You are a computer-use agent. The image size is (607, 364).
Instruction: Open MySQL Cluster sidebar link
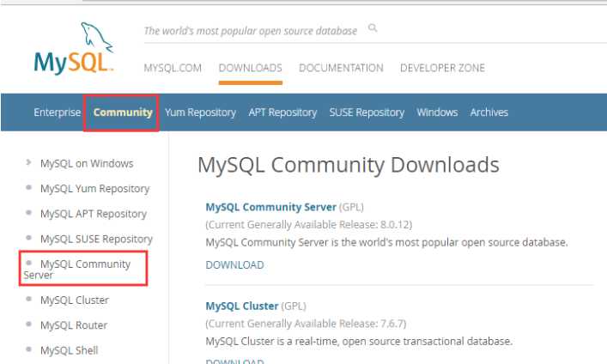click(75, 300)
